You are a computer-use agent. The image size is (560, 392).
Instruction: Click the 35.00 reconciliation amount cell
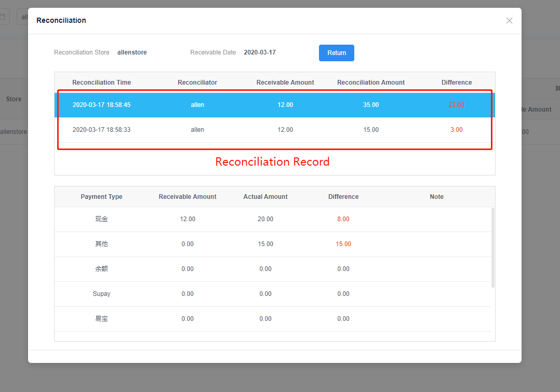[x=371, y=105]
